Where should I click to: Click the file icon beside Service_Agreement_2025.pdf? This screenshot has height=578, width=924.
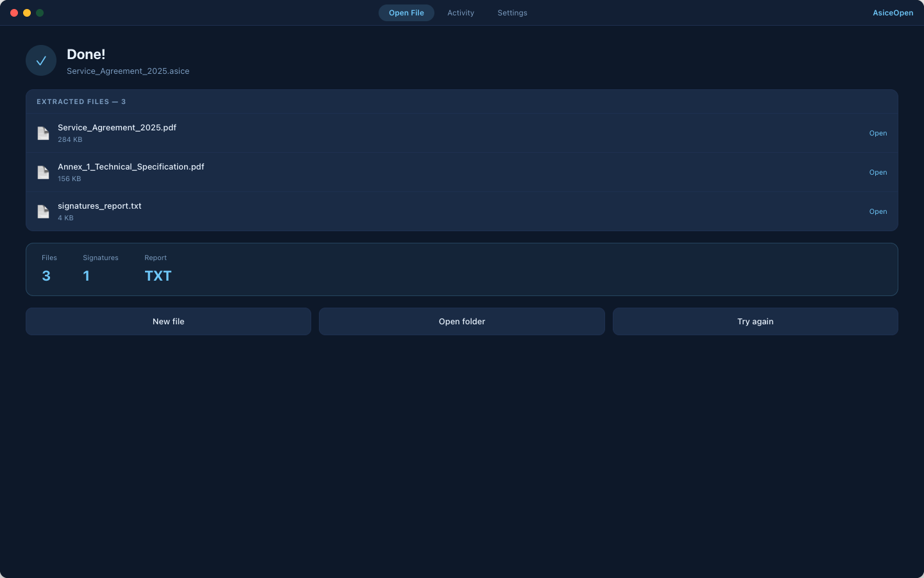click(43, 133)
